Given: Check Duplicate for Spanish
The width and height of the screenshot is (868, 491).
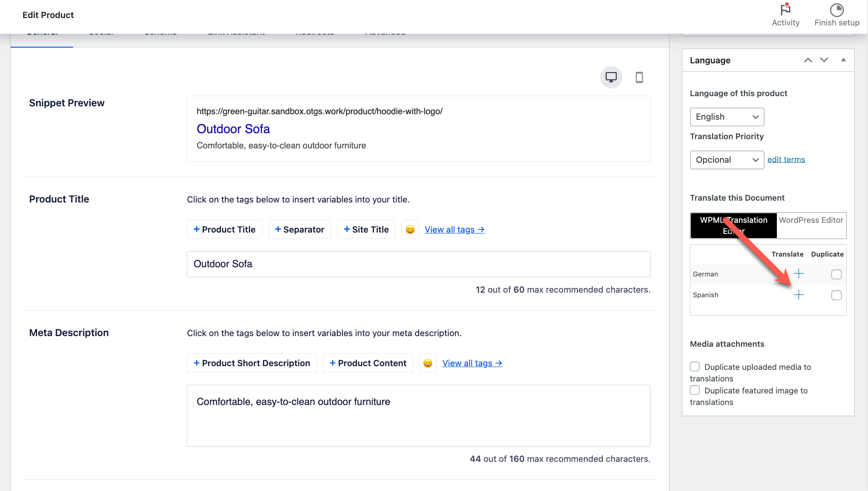Looking at the screenshot, I should [x=836, y=295].
